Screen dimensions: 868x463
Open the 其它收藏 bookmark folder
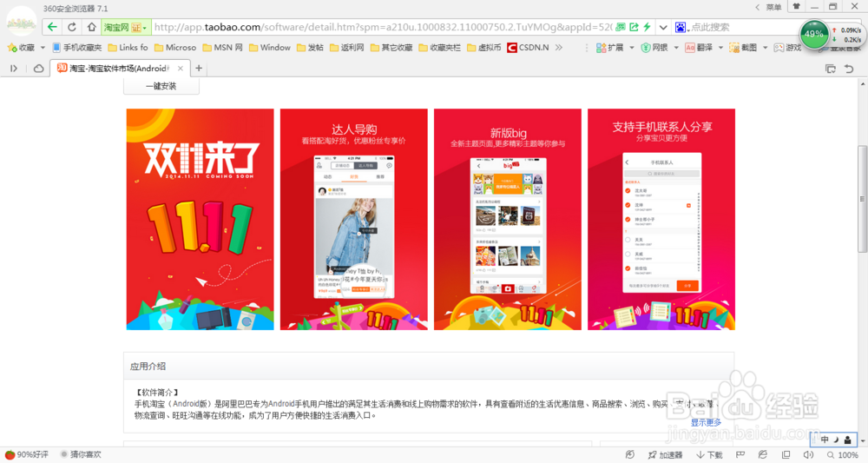391,48
